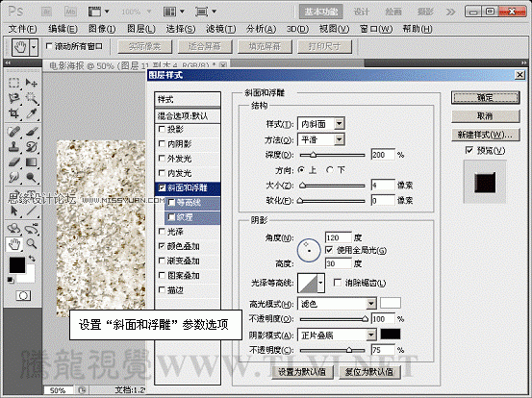Select the Path Selection tool
This screenshot has width=532, height=398.
pyautogui.click(x=13, y=211)
